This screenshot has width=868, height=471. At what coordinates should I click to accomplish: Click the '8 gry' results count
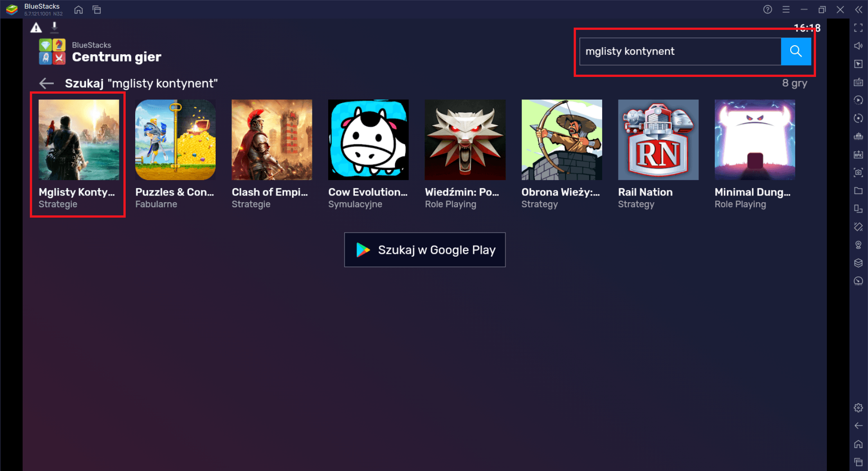point(794,83)
